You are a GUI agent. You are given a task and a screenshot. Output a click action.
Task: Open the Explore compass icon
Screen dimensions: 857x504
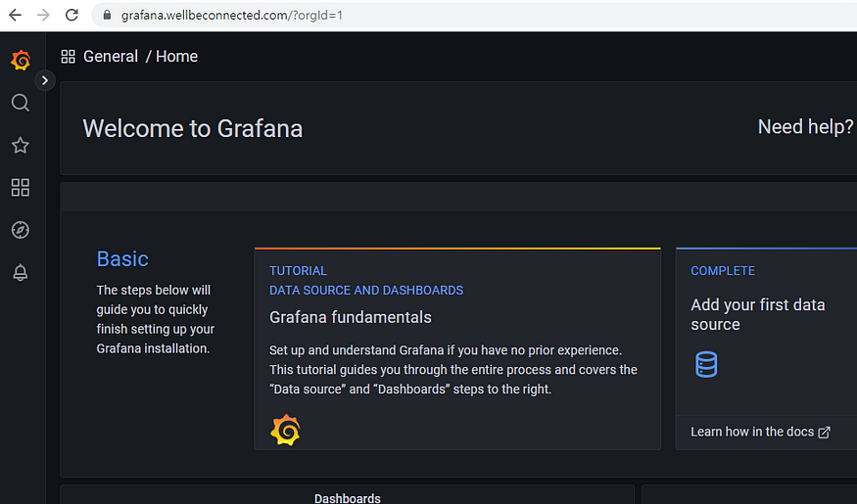click(21, 230)
